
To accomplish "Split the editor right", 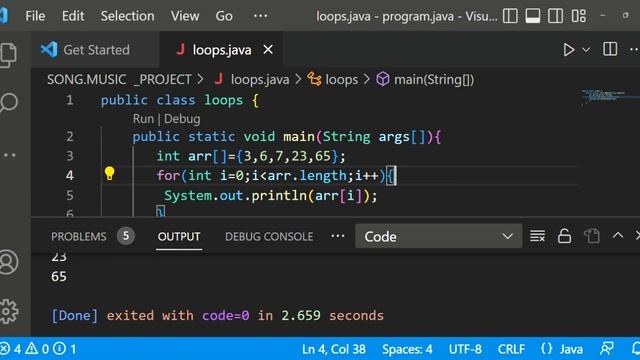I will point(610,49).
